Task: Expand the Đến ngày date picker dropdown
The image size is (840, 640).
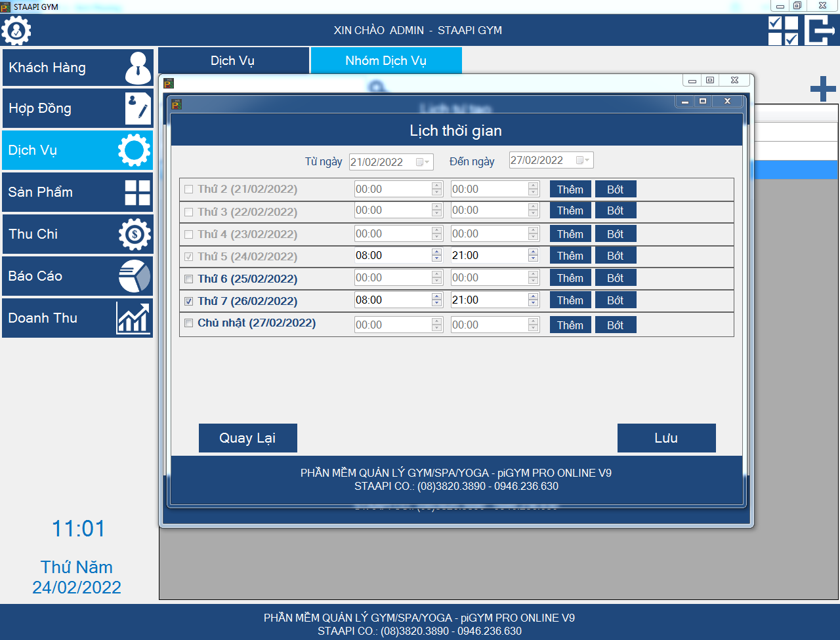Action: coord(583,160)
